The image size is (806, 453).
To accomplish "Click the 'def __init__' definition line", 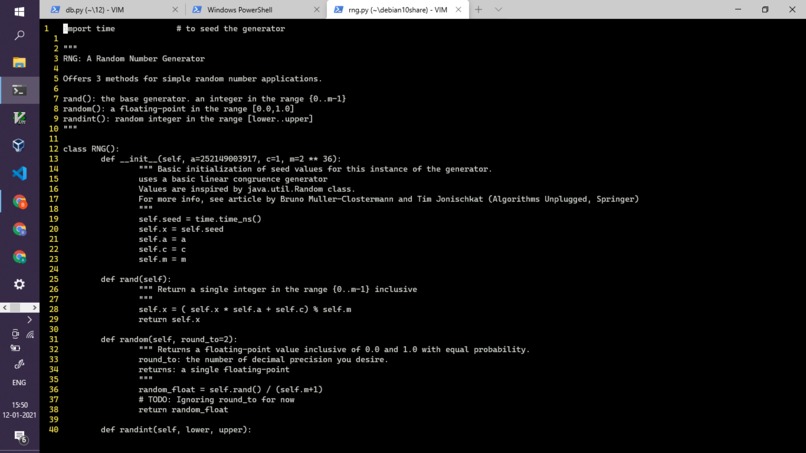I will pos(221,159).
